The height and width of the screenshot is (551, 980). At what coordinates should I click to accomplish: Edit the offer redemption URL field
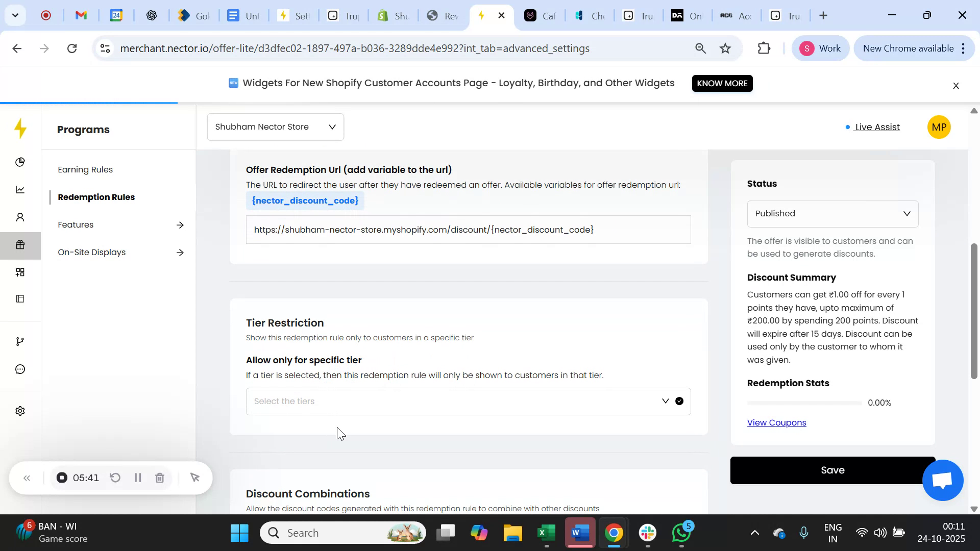469,230
